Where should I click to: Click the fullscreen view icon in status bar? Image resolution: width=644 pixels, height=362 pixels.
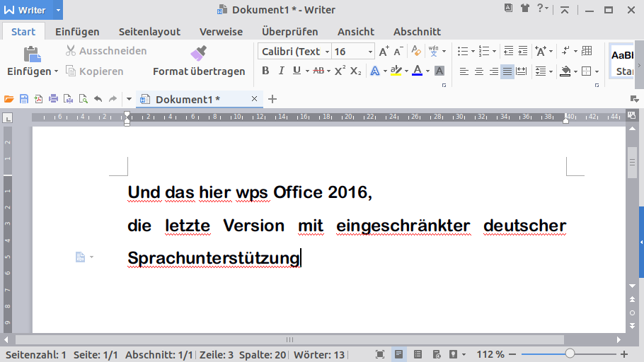coord(380,354)
